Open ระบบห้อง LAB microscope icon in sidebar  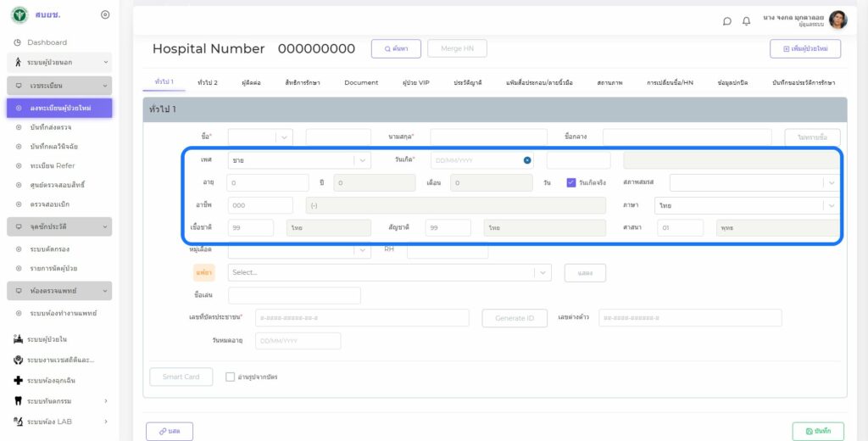pyautogui.click(x=18, y=421)
